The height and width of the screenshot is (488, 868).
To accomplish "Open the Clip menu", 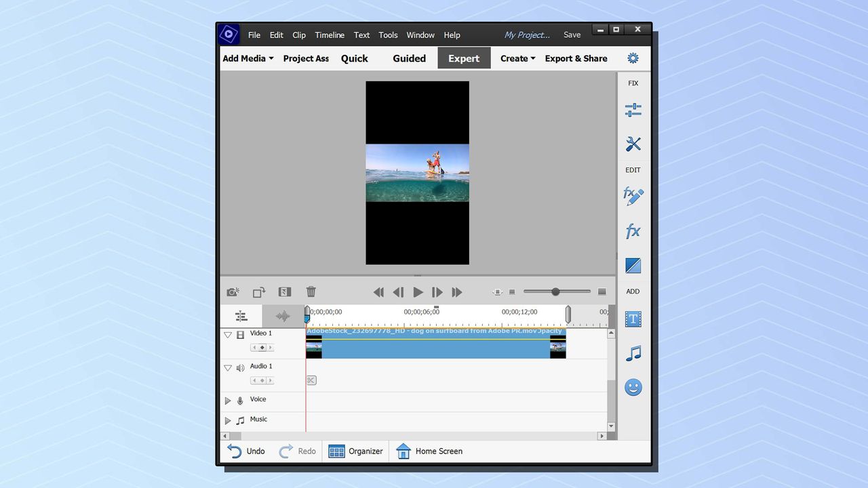I will [x=299, y=35].
